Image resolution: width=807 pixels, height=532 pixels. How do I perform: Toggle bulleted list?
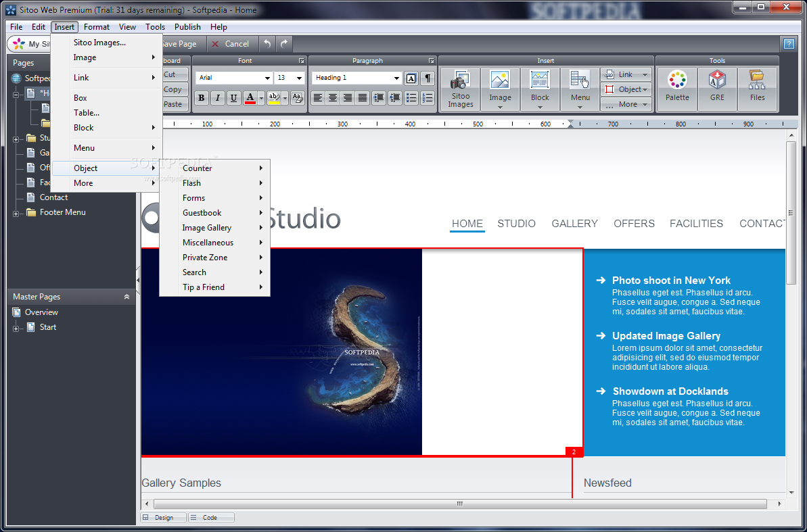(x=411, y=97)
